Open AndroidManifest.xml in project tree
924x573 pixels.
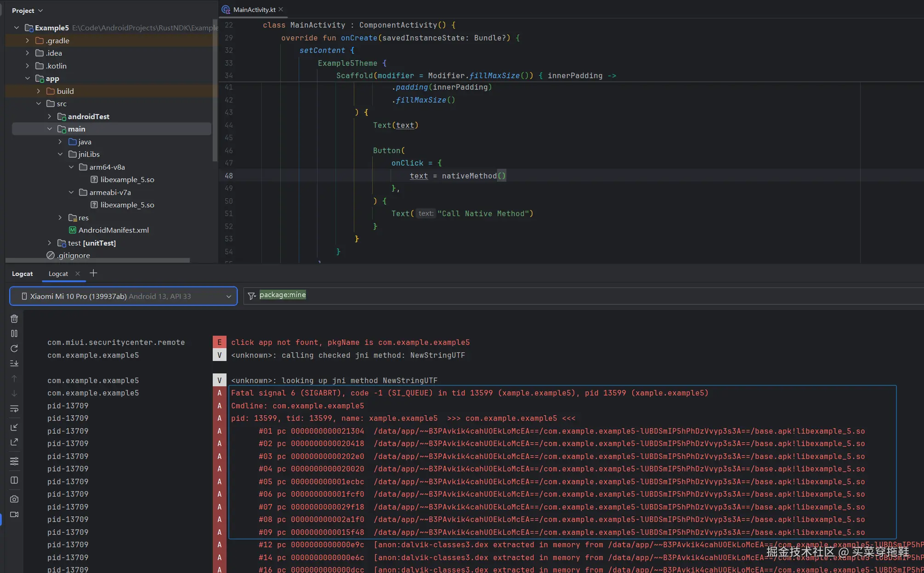pos(113,230)
